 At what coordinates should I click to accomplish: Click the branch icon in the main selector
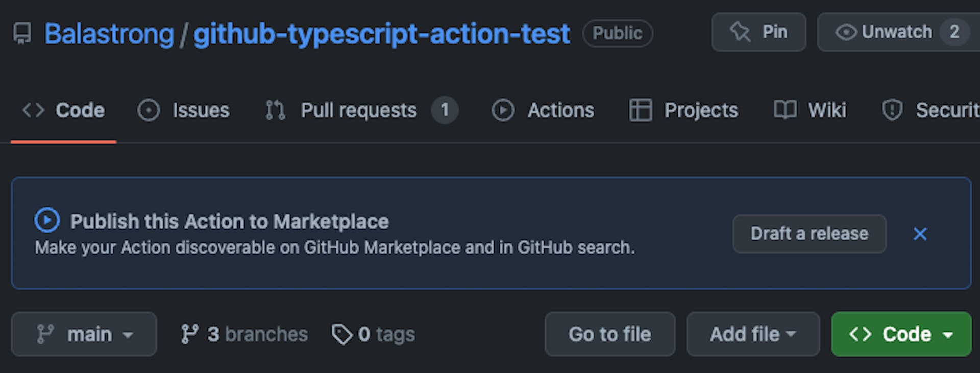click(45, 334)
